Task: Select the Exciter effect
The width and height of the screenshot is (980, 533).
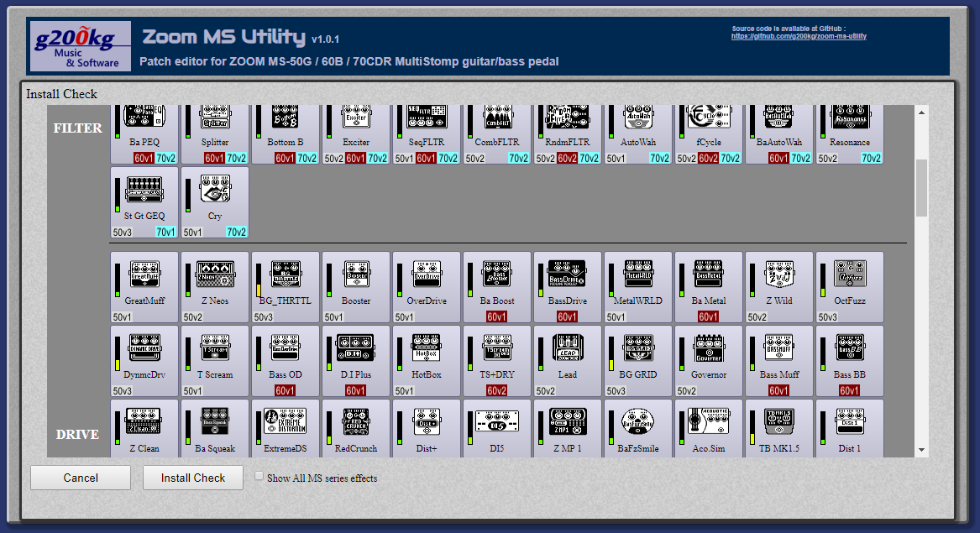Action: [356, 134]
